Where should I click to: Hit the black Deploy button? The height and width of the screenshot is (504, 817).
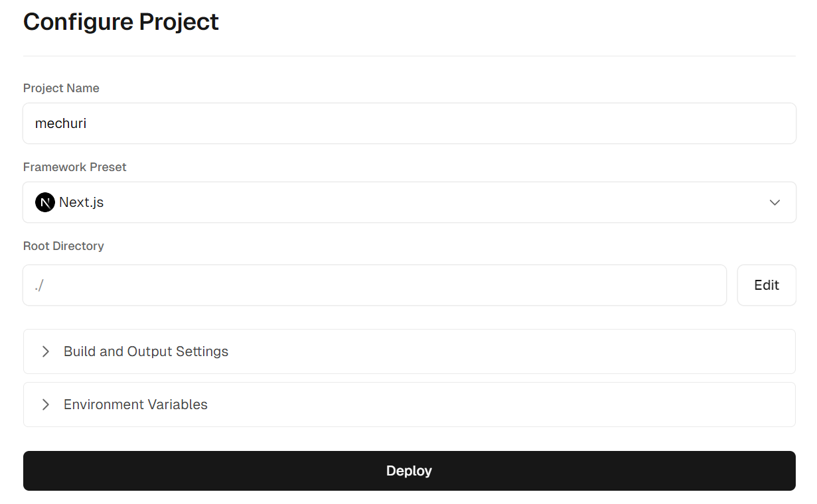409,471
